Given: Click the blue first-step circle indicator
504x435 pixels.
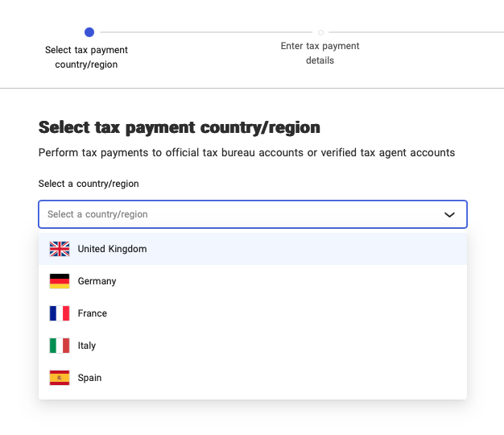Looking at the screenshot, I should point(89,32).
